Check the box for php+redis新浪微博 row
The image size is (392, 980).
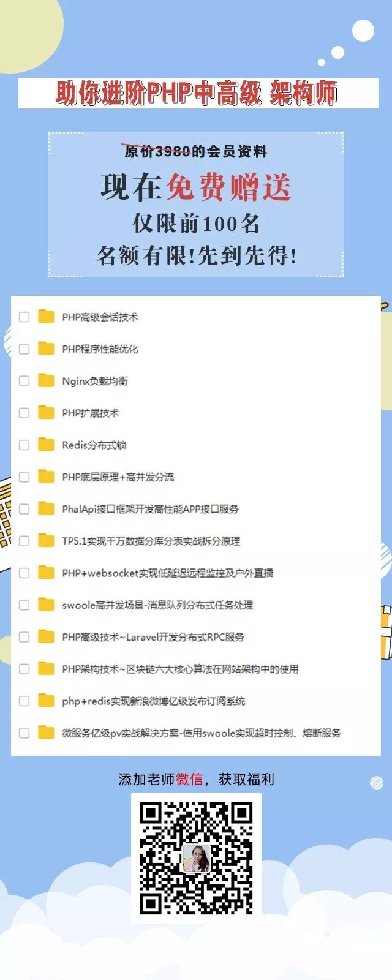24,701
